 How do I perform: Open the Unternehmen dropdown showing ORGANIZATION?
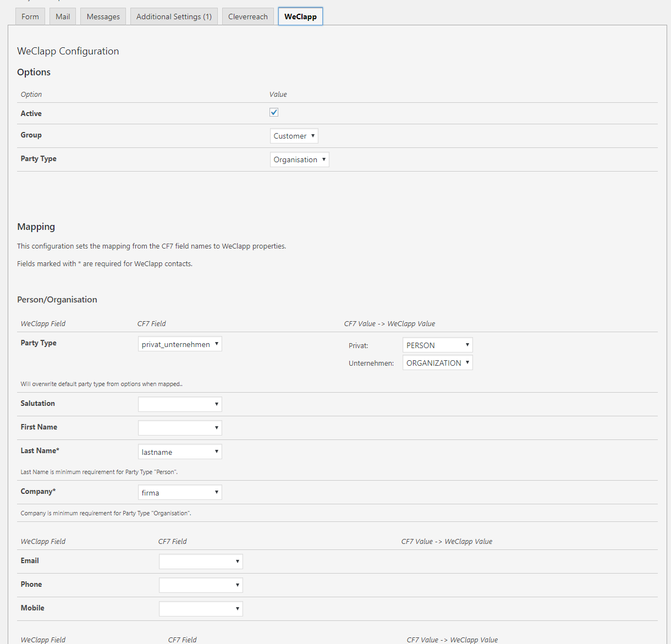pos(438,362)
